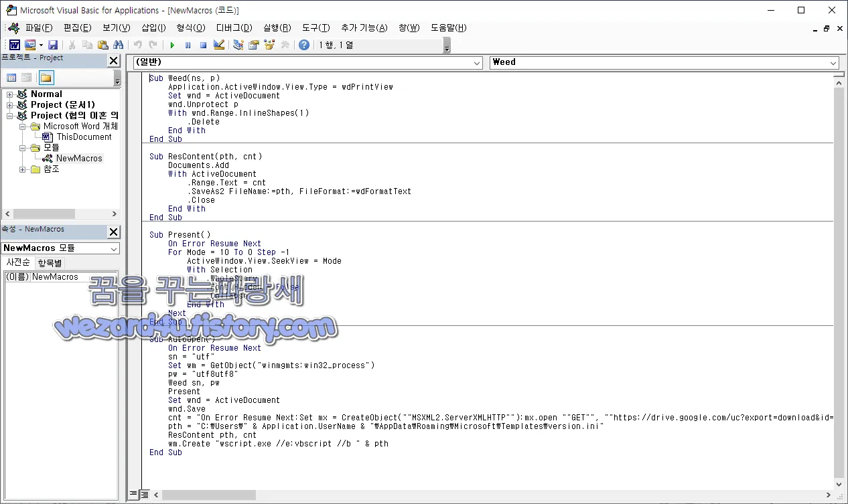Image resolution: width=848 pixels, height=504 pixels.
Task: Open the Insert UserForm dropdown arrow
Action: tap(41, 45)
